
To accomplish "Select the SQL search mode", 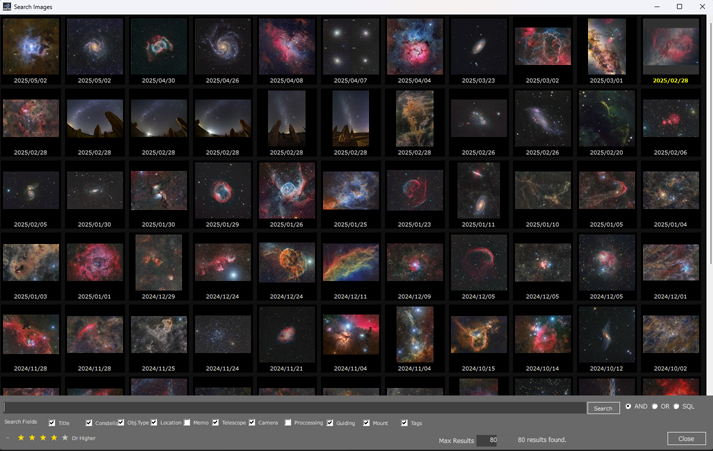I will click(x=676, y=406).
